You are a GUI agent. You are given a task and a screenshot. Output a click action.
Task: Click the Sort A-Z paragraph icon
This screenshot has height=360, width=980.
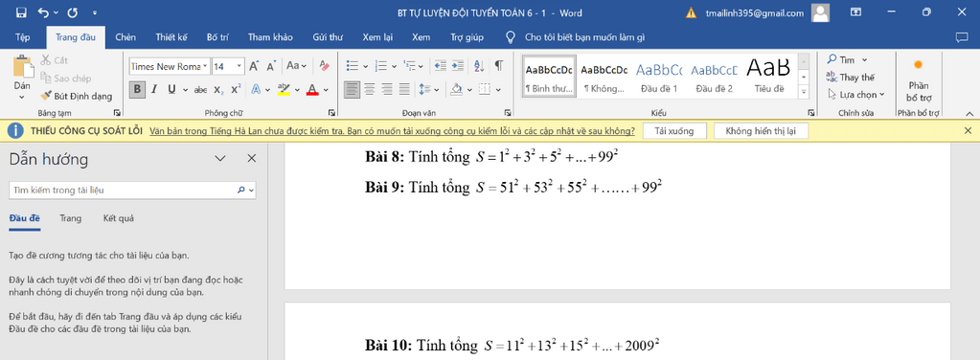point(478,66)
